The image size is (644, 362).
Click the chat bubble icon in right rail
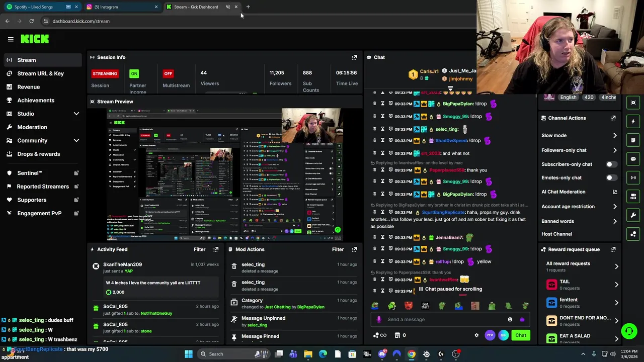633,159
